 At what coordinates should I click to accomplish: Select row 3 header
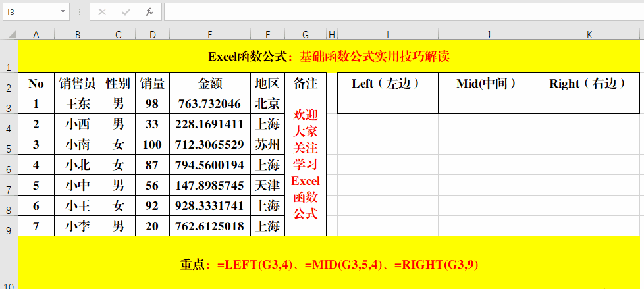(9, 103)
